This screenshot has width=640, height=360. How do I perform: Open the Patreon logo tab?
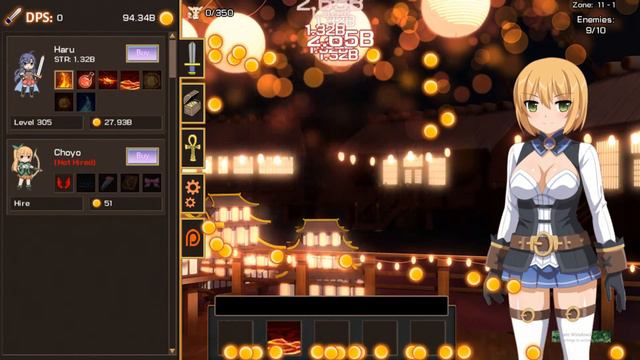192,239
